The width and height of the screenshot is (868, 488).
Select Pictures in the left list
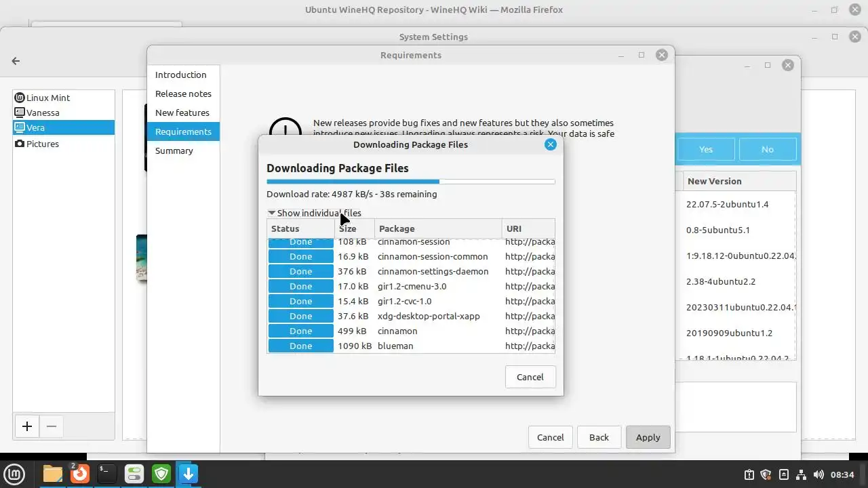click(64, 144)
